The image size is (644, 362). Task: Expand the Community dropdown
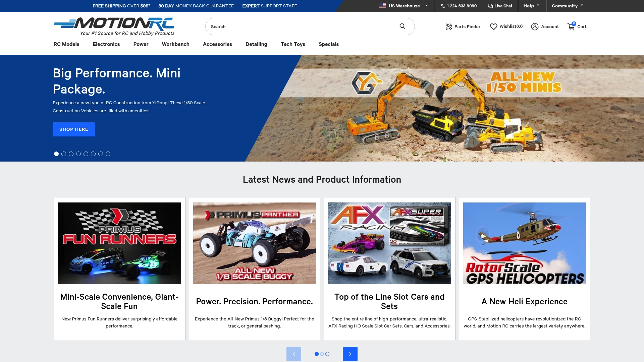pyautogui.click(x=568, y=6)
